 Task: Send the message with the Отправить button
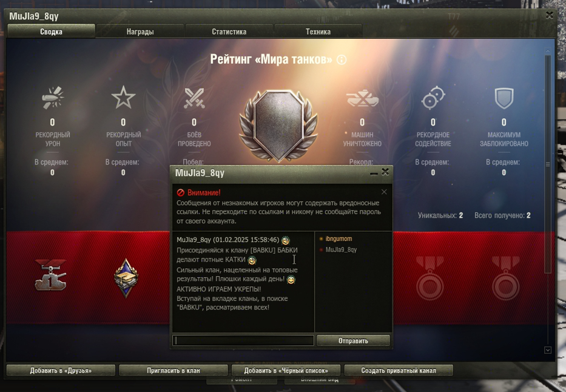pyautogui.click(x=354, y=340)
